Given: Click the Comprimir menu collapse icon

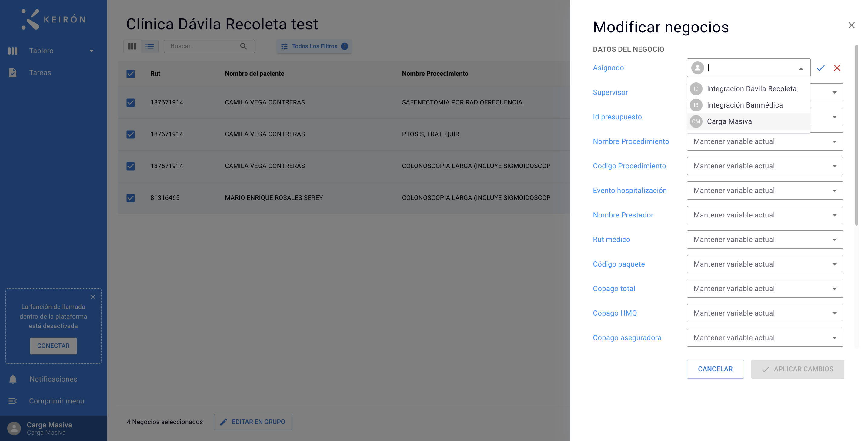Looking at the screenshot, I should [x=13, y=401].
